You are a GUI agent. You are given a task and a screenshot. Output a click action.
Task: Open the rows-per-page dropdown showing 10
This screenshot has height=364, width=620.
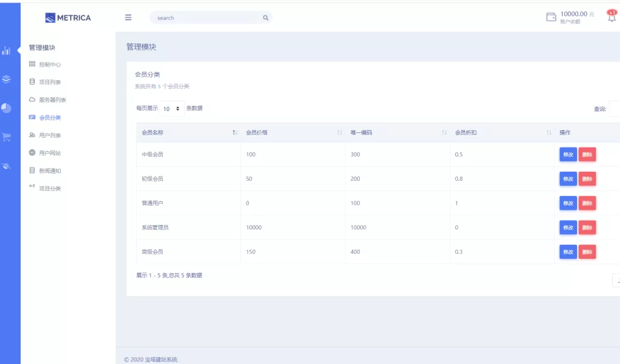click(172, 109)
